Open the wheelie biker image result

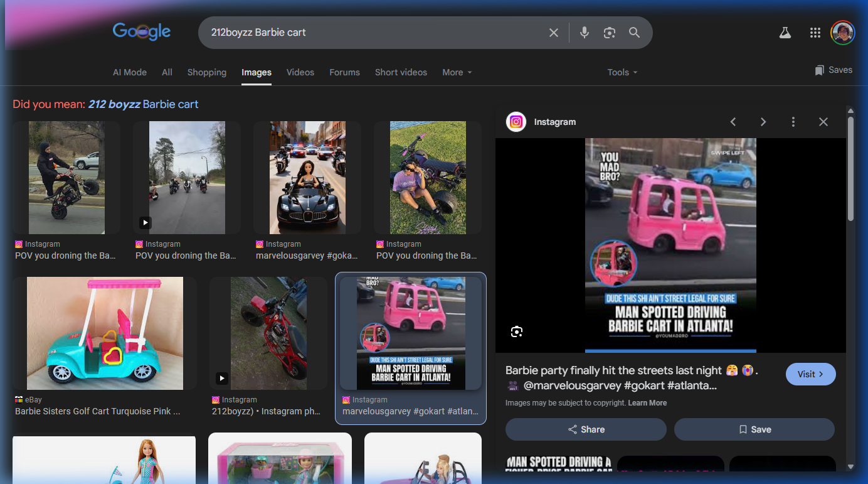point(66,178)
